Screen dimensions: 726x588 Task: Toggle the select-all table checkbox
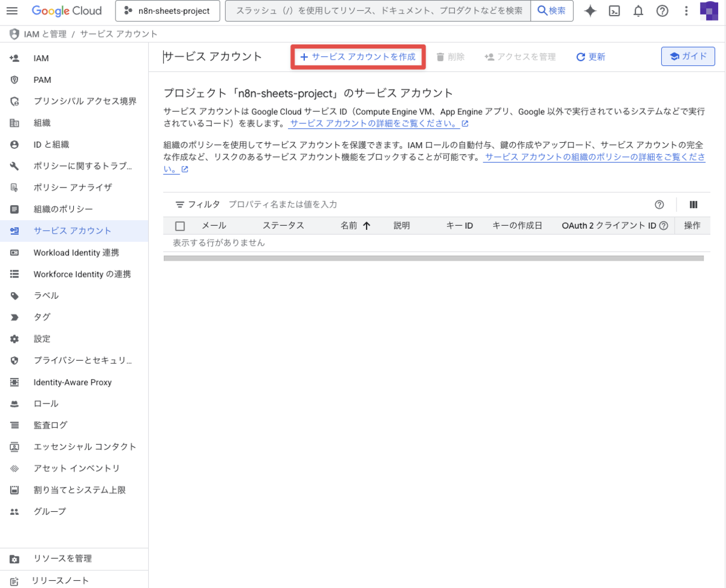coord(180,226)
